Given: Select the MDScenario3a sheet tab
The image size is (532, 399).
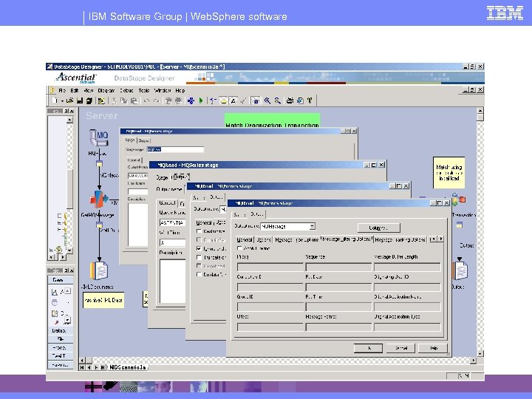Looking at the screenshot, I should 128,367.
